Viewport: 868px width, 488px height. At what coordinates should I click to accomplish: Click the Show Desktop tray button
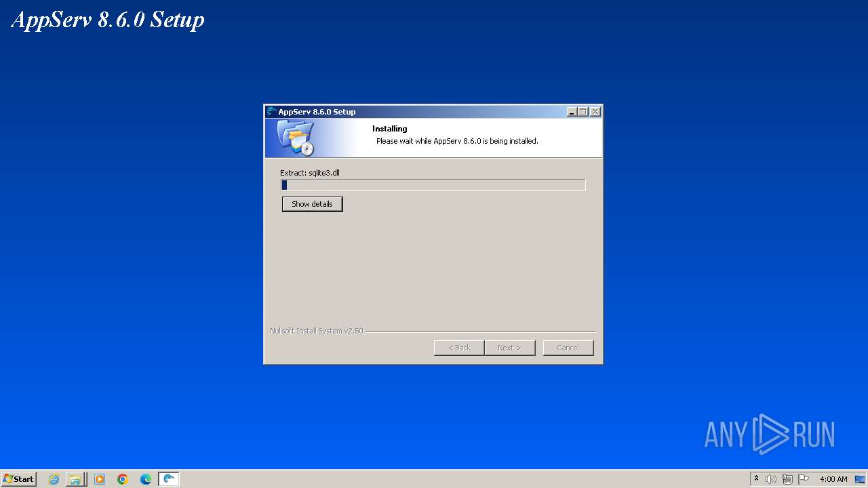click(860, 479)
